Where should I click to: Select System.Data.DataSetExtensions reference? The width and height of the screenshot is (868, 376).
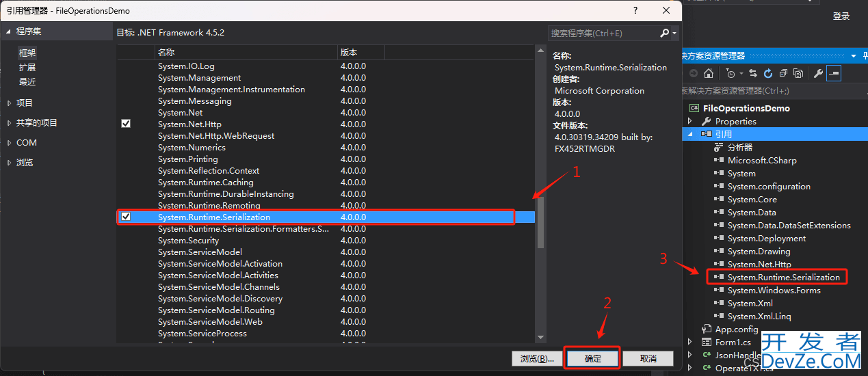coord(789,225)
